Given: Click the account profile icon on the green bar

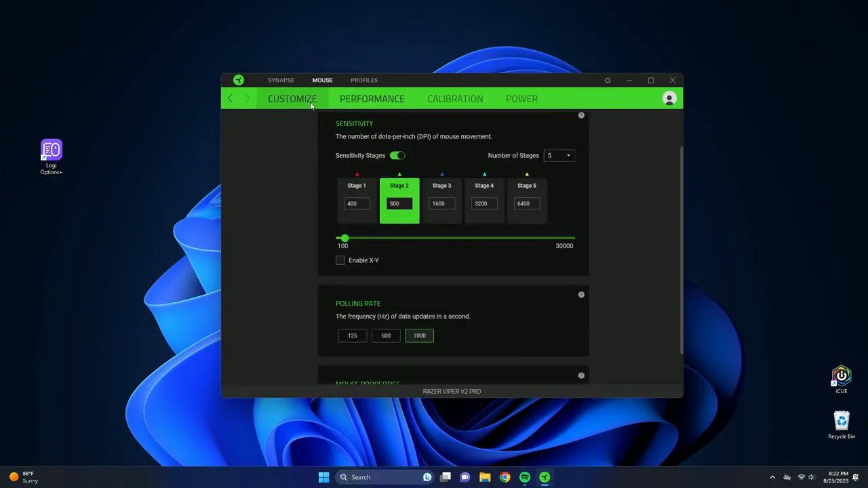Looking at the screenshot, I should (x=669, y=98).
